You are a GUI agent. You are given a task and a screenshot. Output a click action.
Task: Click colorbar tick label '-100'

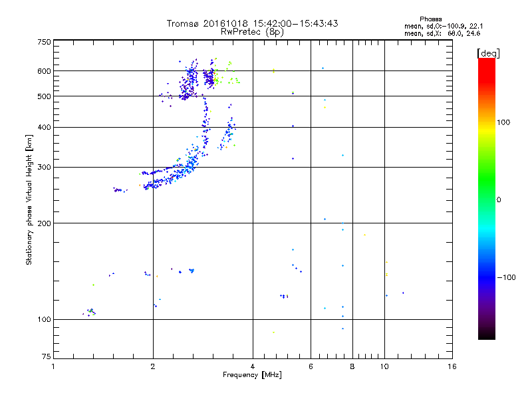pyautogui.click(x=506, y=277)
